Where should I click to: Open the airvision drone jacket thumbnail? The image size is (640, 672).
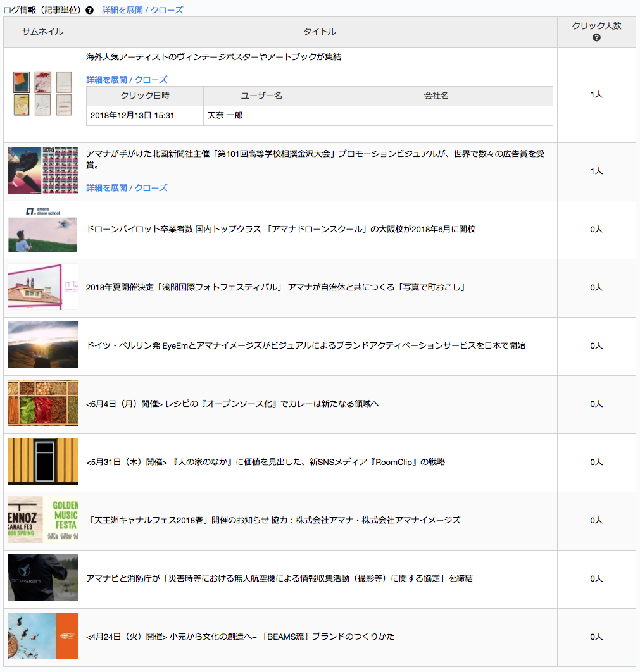(x=42, y=578)
